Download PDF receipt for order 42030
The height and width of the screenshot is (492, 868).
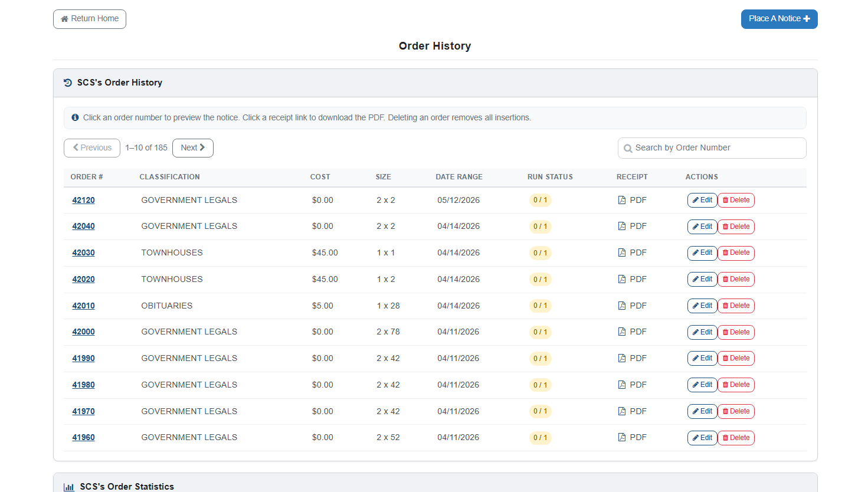click(632, 252)
